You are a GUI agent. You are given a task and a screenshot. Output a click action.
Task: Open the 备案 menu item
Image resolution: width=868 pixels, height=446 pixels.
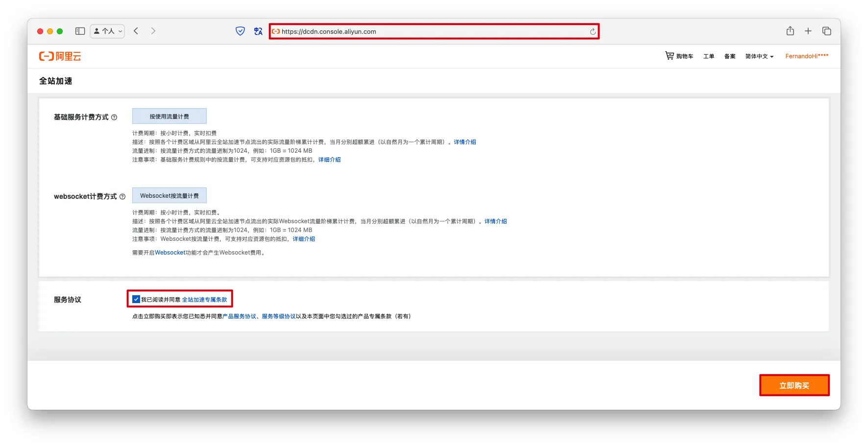click(730, 56)
